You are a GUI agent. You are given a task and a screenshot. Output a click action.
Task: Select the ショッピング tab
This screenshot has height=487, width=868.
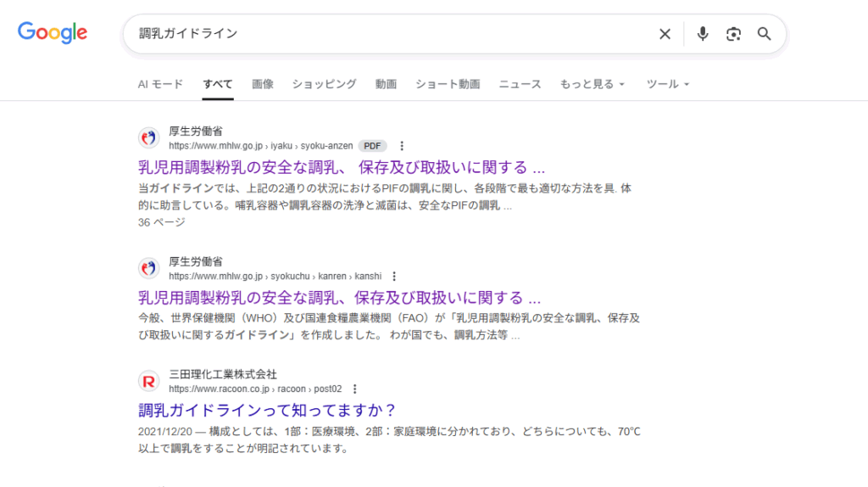click(x=324, y=84)
